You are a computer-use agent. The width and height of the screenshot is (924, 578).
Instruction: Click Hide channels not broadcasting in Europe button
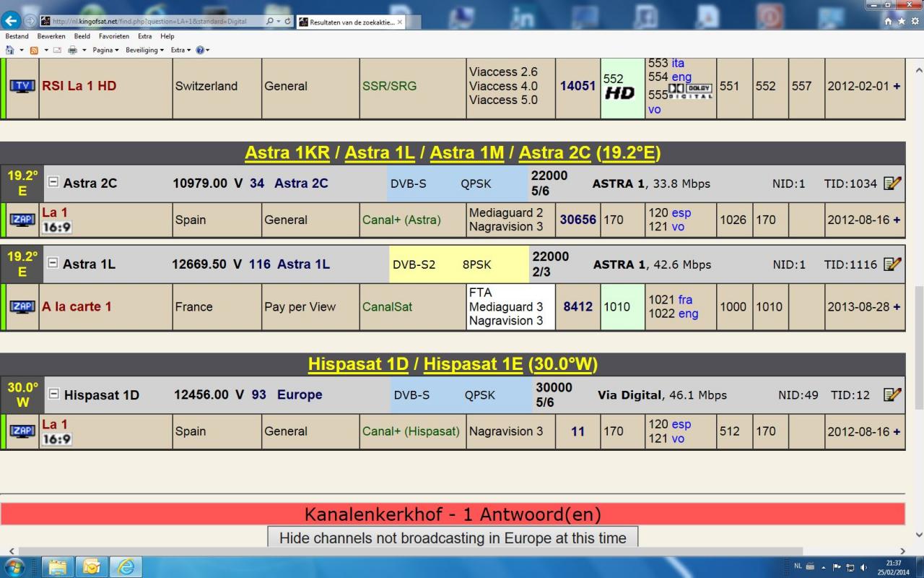click(453, 538)
